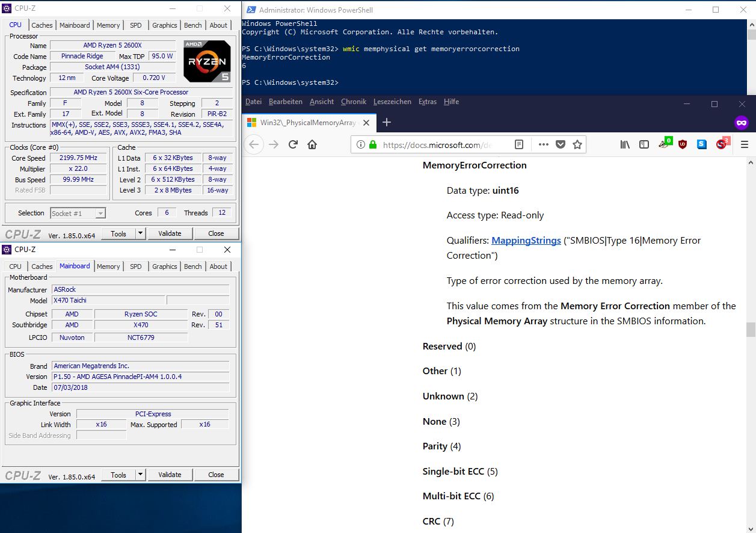Reload the current Firefox page
The width and height of the screenshot is (756, 533).
click(293, 144)
